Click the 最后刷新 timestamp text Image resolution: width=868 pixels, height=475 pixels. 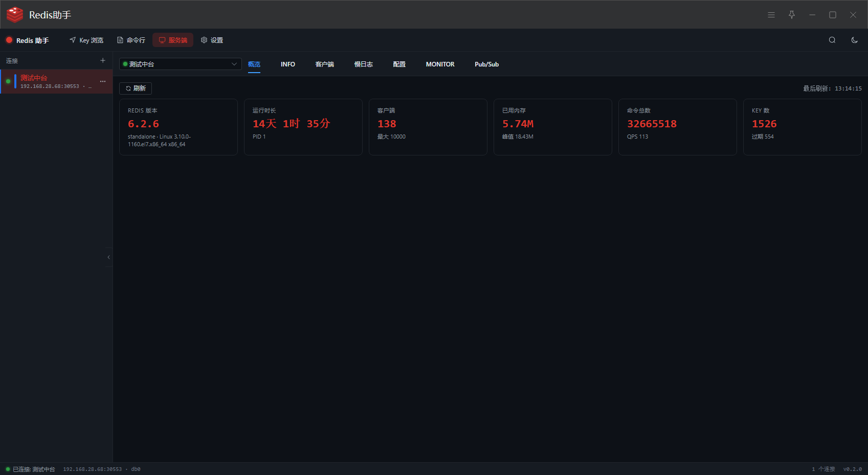pos(832,88)
